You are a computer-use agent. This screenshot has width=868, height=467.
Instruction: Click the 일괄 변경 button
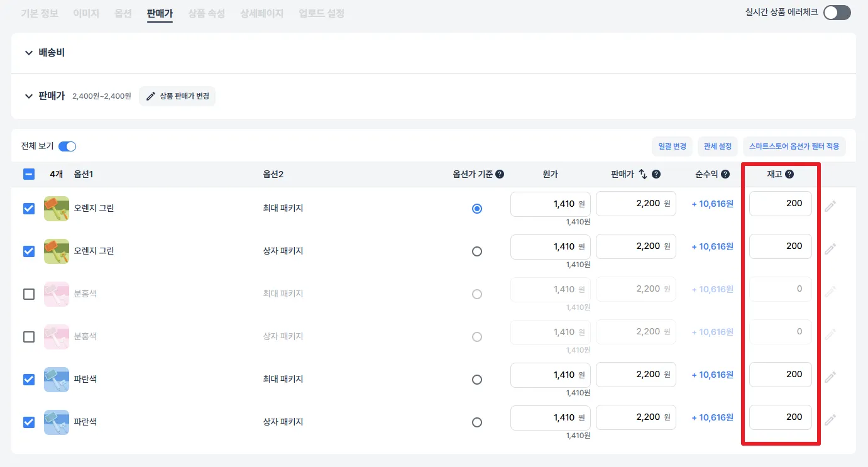click(x=672, y=146)
